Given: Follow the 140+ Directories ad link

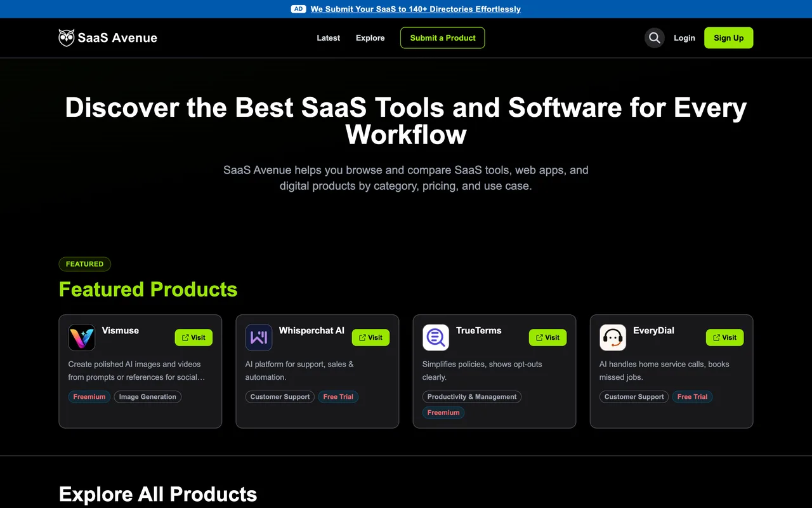Looking at the screenshot, I should (416, 9).
